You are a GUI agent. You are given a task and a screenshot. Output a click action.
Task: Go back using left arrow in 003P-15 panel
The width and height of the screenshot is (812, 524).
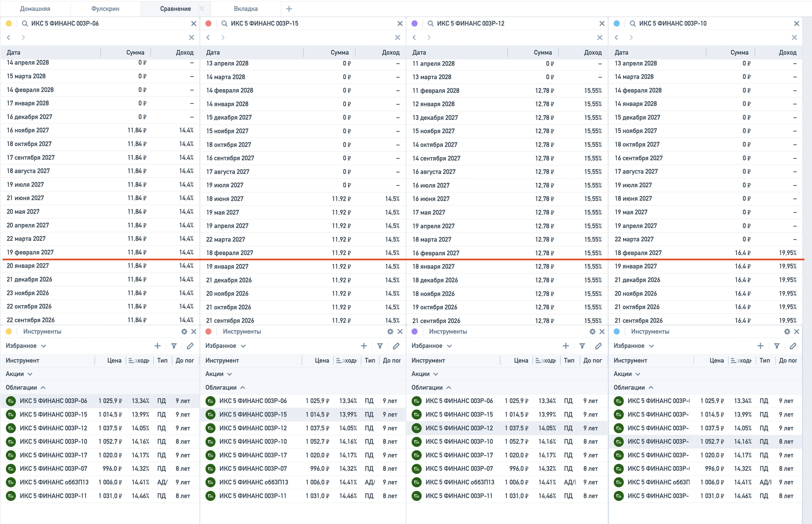tap(208, 37)
